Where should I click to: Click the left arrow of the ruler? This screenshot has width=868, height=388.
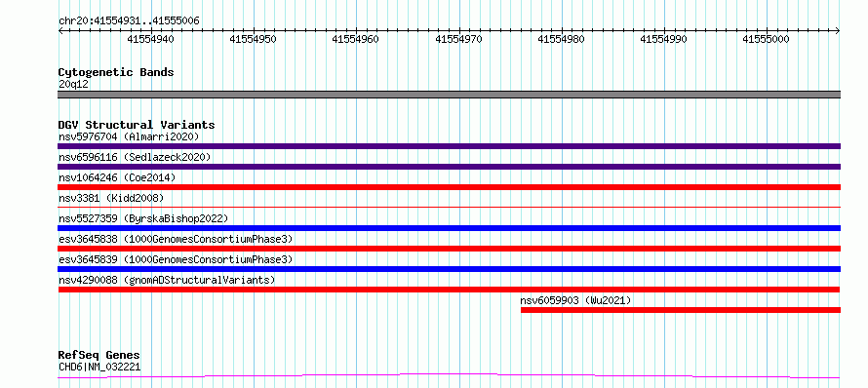60,31
